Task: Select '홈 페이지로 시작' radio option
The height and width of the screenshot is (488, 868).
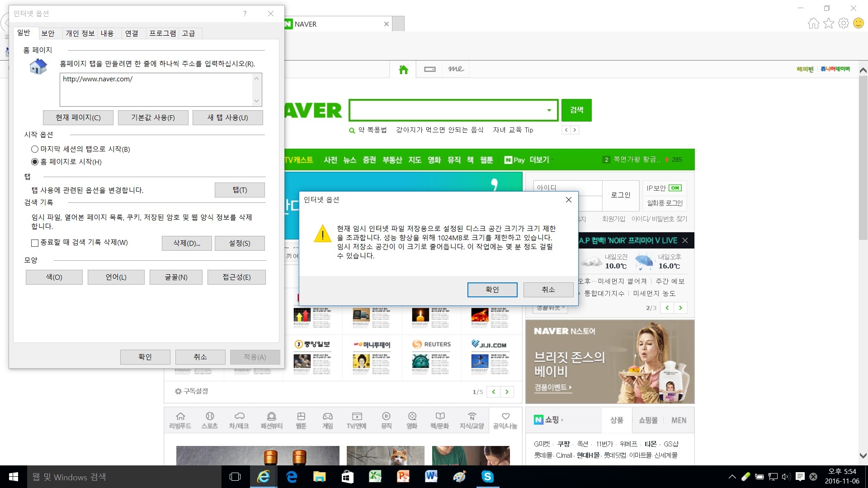Action: (x=35, y=162)
